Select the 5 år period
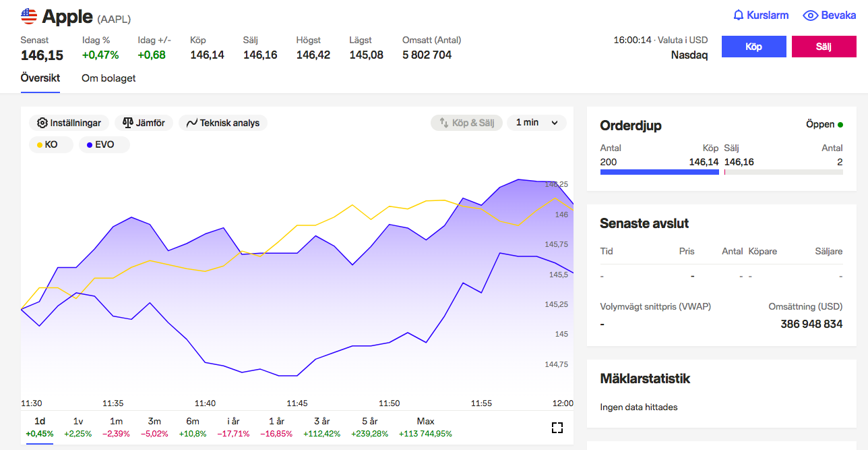Screen dimensions: 868x450 coord(369,426)
